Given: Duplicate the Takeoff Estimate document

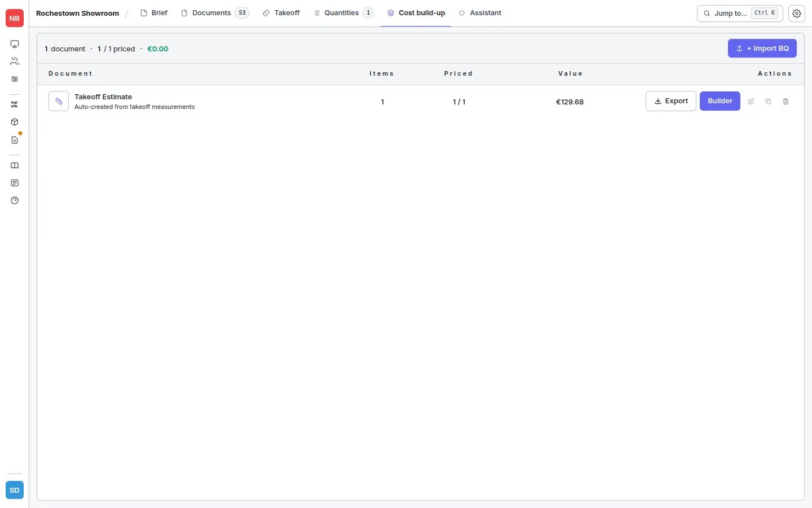Looking at the screenshot, I should (768, 102).
